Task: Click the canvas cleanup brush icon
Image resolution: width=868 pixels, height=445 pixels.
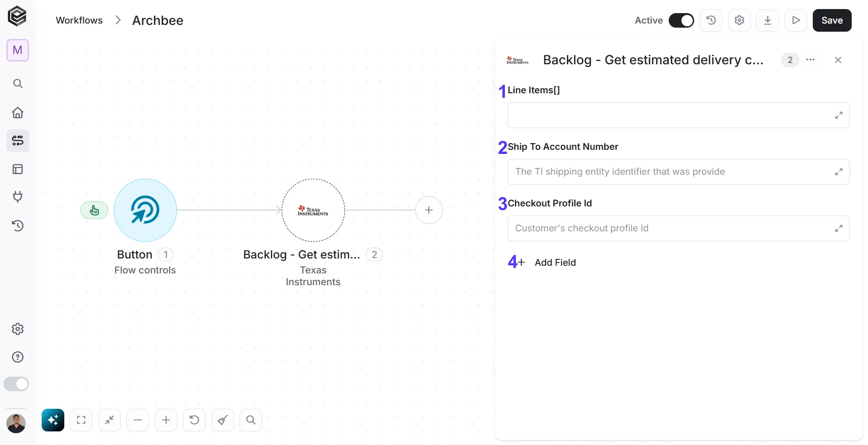Action: tap(222, 420)
